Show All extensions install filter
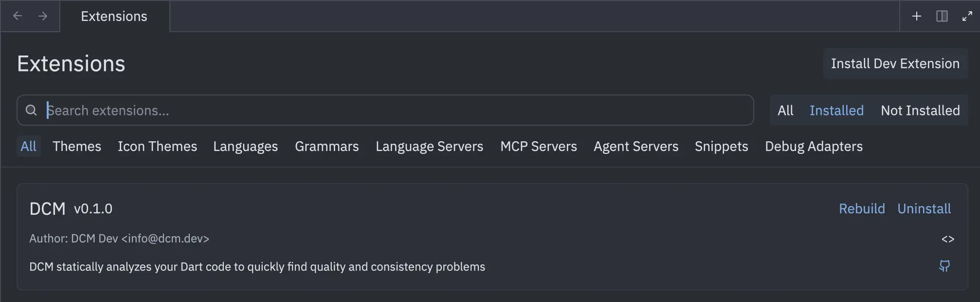980x302 pixels. (x=785, y=111)
